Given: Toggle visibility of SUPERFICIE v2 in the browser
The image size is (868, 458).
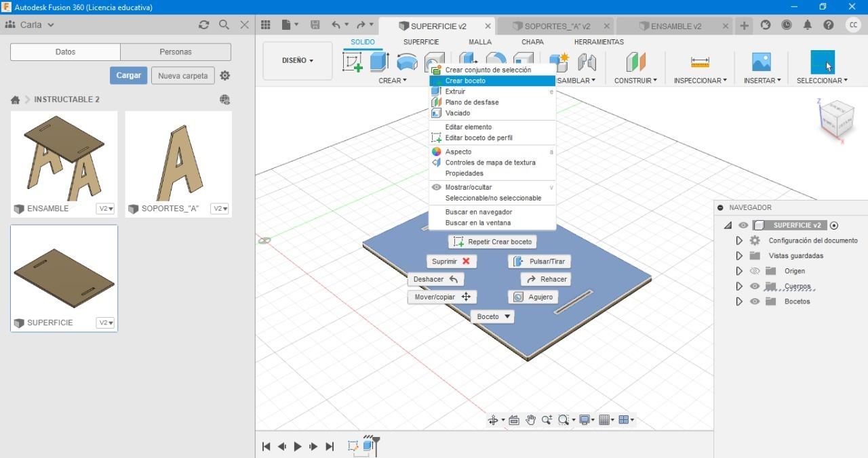Looking at the screenshot, I should [744, 226].
